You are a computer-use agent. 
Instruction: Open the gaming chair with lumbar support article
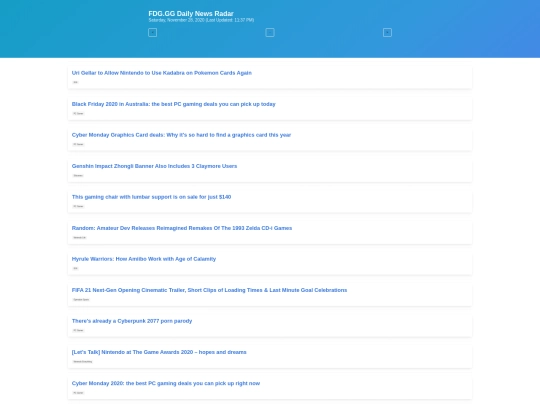click(x=151, y=197)
